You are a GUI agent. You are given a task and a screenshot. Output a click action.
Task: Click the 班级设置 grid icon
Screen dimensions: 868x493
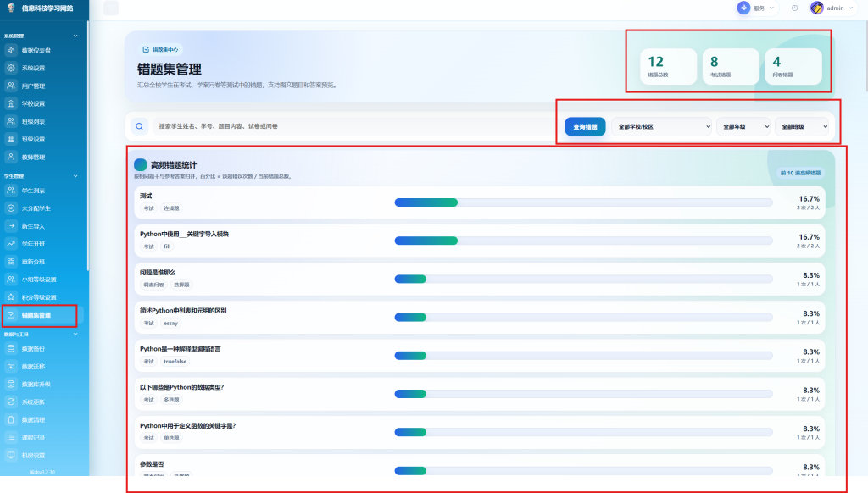[x=11, y=139]
